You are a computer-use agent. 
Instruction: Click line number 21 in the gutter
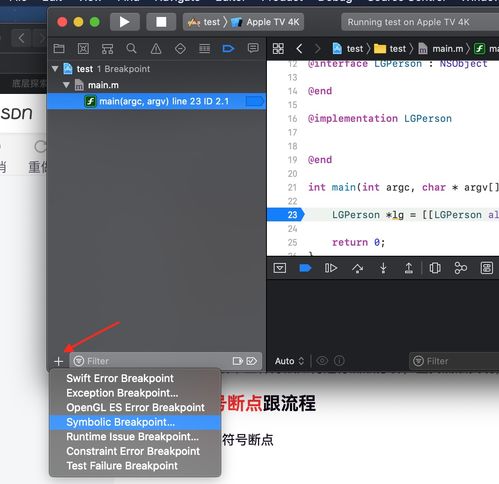point(292,187)
